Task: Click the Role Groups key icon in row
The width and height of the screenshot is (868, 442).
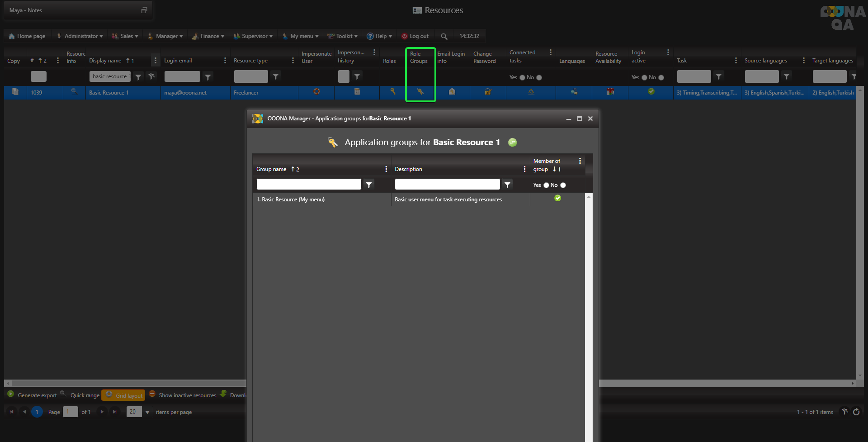Action: (420, 92)
